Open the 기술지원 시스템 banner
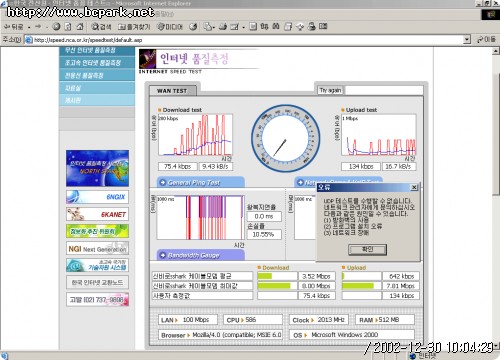 click(x=97, y=265)
